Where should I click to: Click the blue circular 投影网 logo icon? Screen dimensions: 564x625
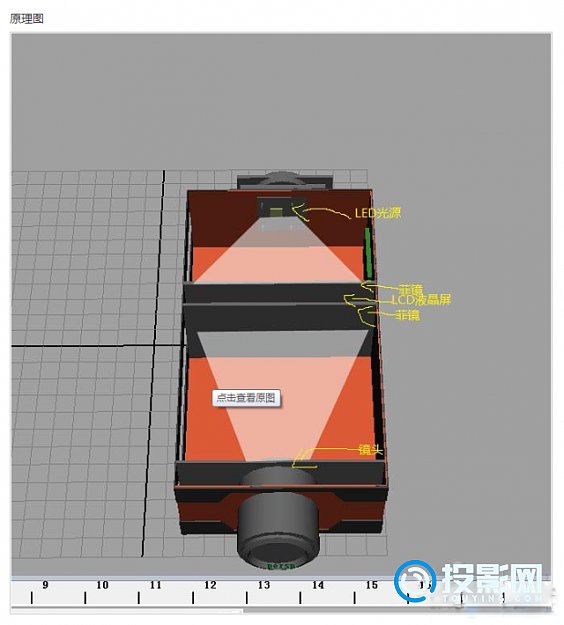(415, 581)
